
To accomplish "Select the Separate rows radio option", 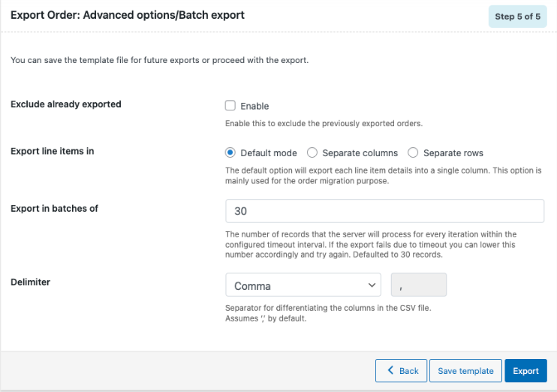I will pos(413,152).
